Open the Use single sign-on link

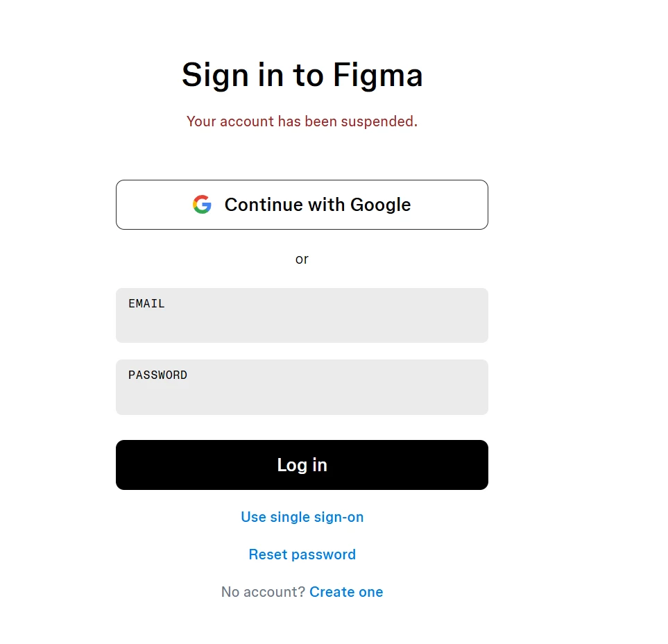302,517
